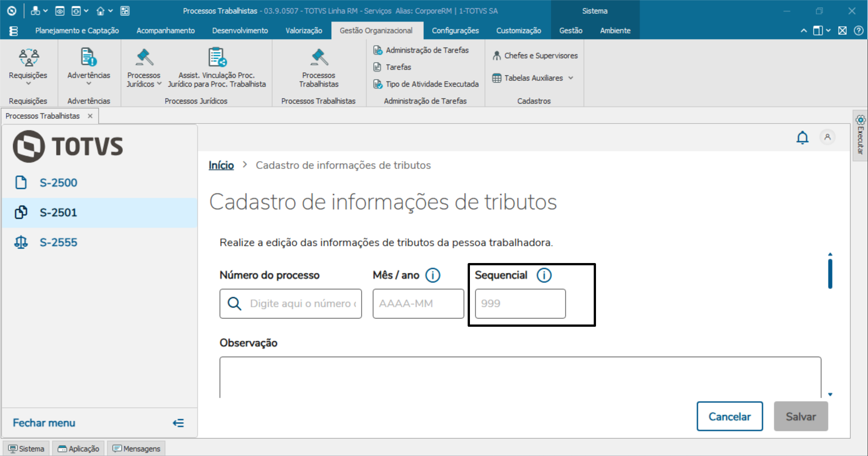The width and height of the screenshot is (868, 456).
Task: Switch to Customização tab
Action: click(519, 31)
